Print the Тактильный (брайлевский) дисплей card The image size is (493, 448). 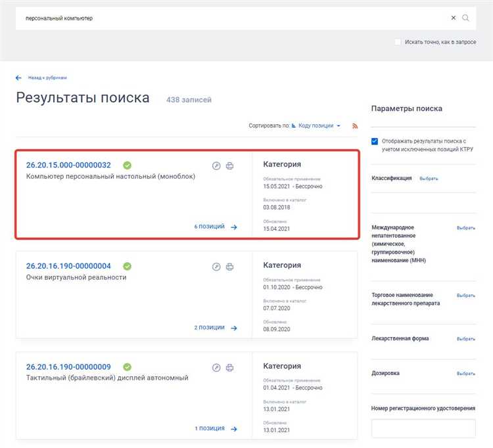230,368
